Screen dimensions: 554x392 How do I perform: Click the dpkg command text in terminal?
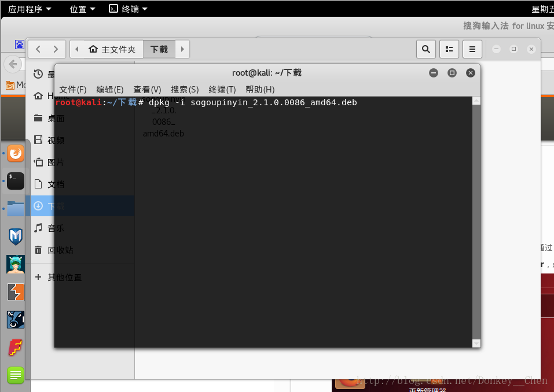252,102
